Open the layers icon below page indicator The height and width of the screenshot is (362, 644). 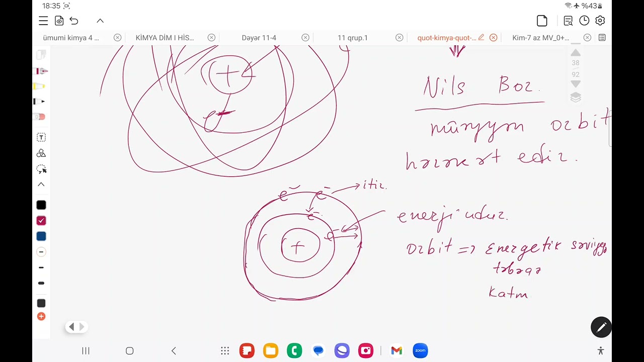click(576, 97)
